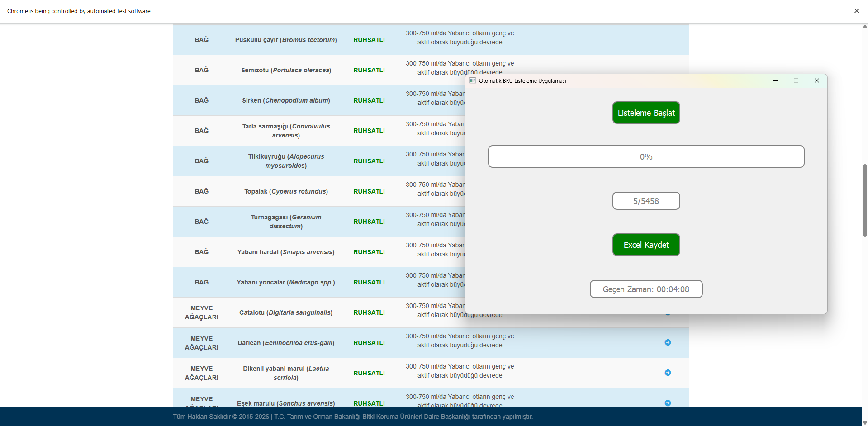Click the Geçen Zaman timer box
Viewport: 868px width, 426px height.
click(x=646, y=289)
